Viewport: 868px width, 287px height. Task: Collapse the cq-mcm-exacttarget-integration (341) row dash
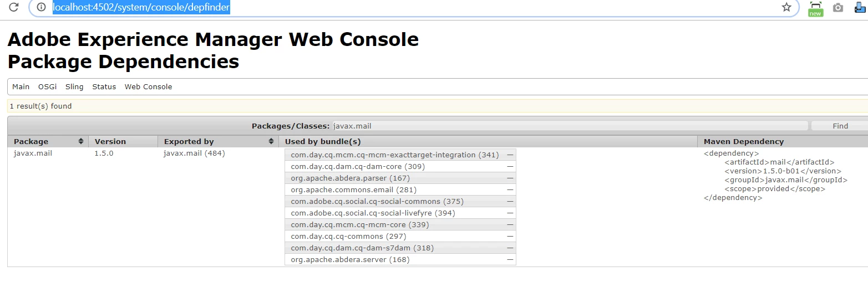tap(510, 155)
